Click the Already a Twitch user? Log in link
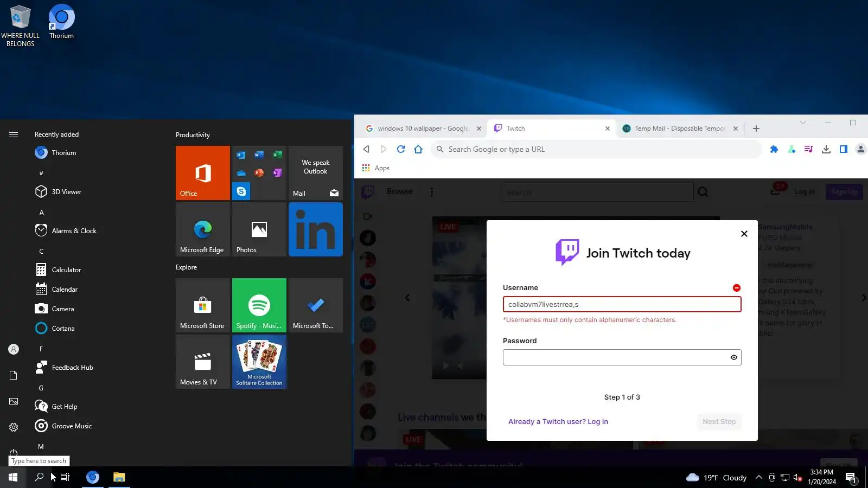 coord(558,422)
